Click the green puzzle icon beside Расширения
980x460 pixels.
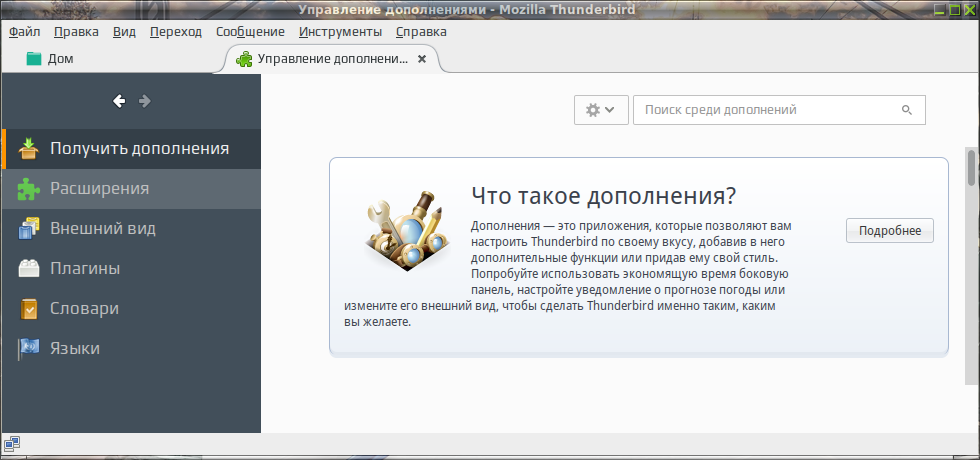(x=28, y=189)
